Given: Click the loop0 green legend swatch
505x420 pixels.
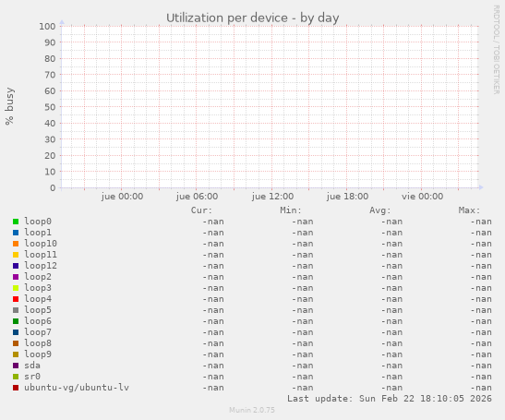Looking at the screenshot, I should [16, 222].
